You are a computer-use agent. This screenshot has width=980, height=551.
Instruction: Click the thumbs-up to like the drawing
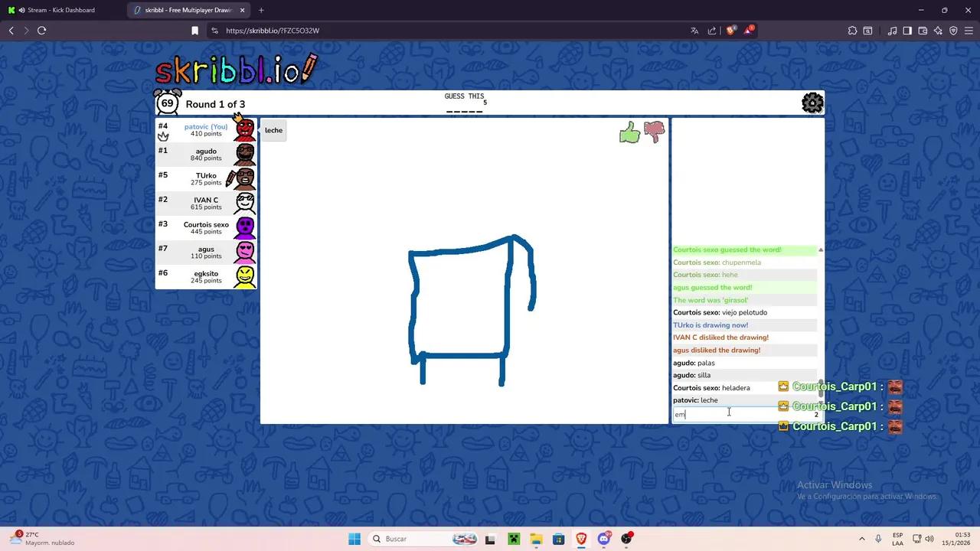(629, 132)
